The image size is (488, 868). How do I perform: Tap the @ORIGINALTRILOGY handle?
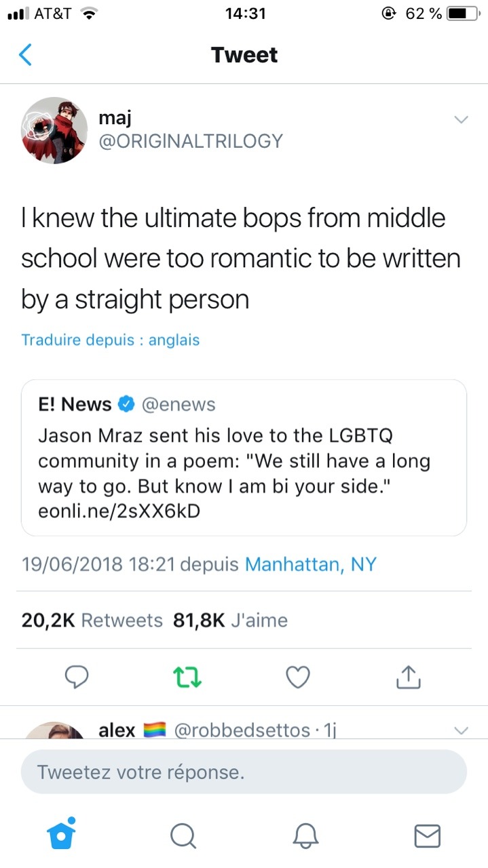190,141
